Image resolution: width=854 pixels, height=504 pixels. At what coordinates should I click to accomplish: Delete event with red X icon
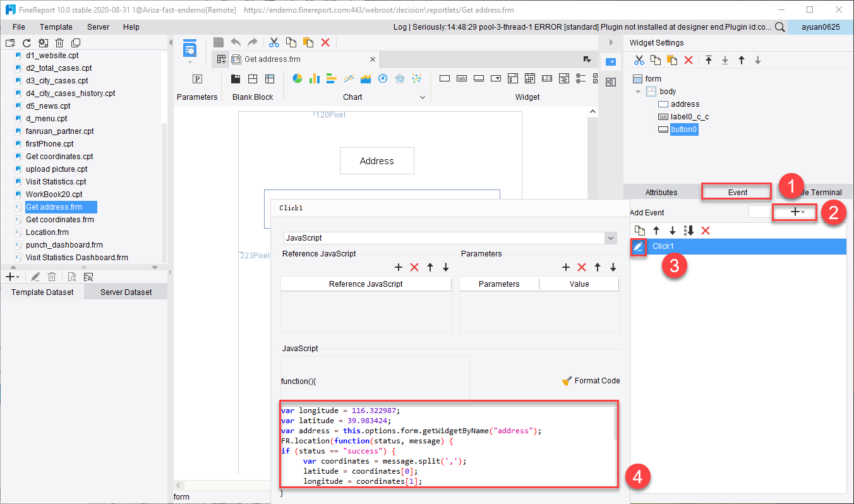coord(706,231)
